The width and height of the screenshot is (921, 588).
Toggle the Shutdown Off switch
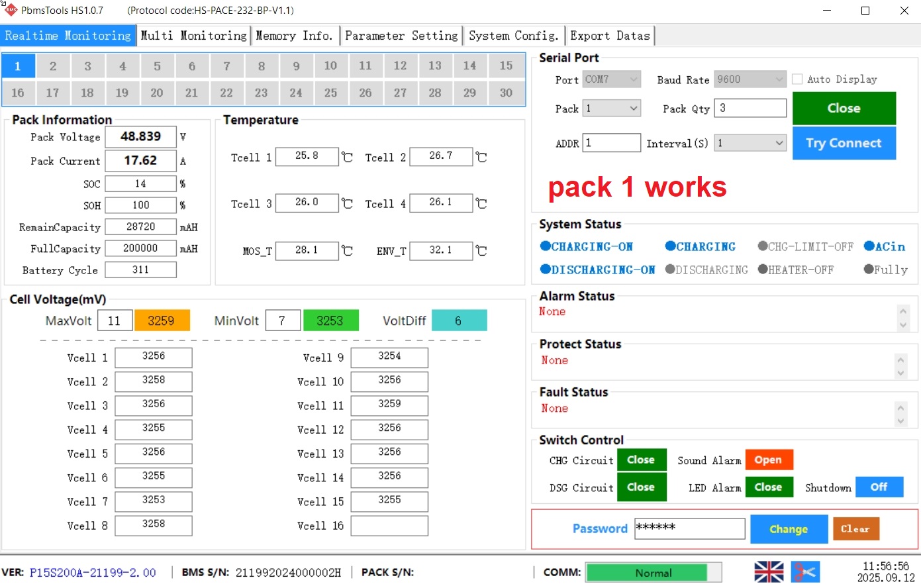879,487
